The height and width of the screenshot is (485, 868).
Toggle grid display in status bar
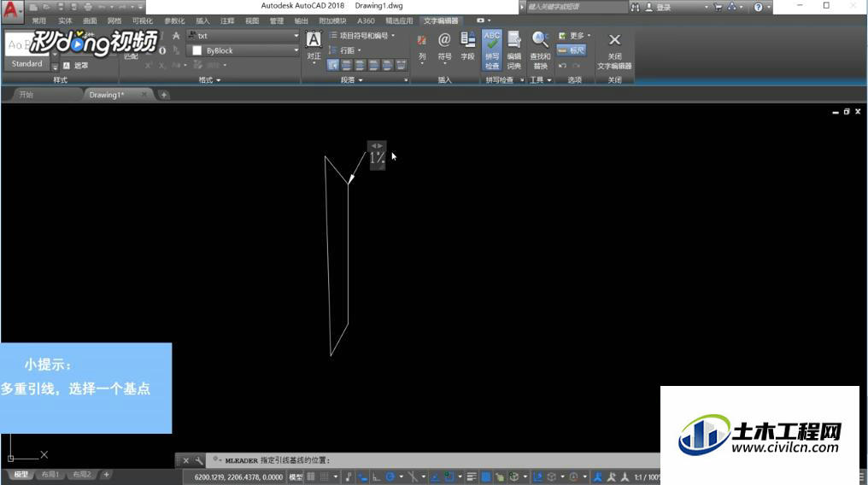311,476
